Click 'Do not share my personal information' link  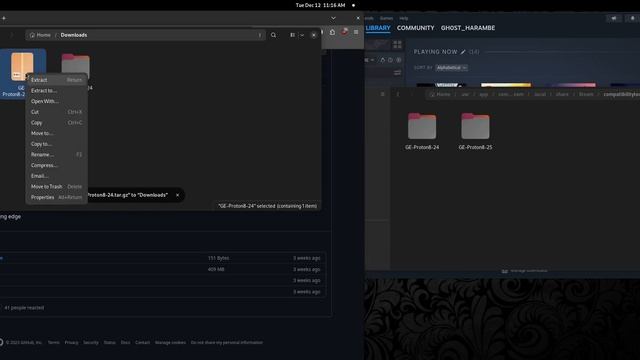227,342
